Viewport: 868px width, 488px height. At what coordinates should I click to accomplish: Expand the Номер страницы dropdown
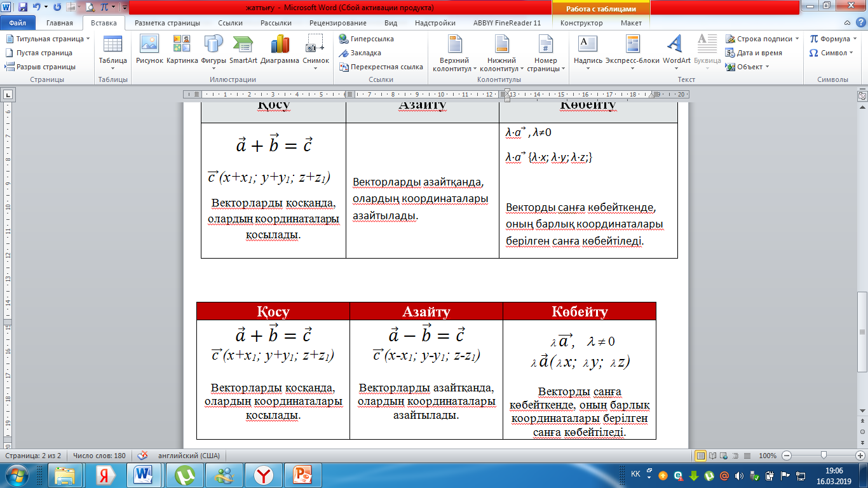(545, 53)
